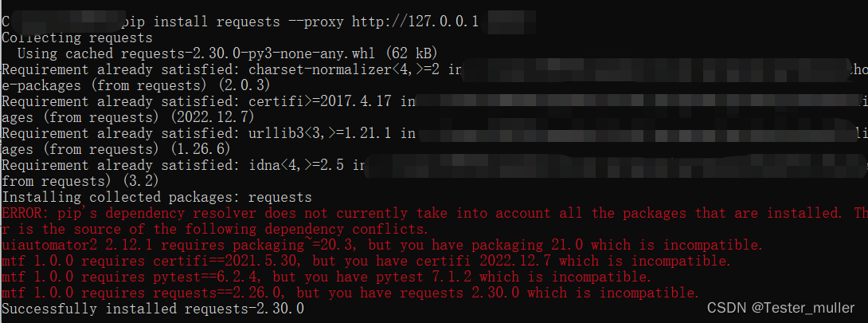This screenshot has height=323, width=868.
Task: Click "Installing collected packages: requests" line
Action: tap(157, 197)
